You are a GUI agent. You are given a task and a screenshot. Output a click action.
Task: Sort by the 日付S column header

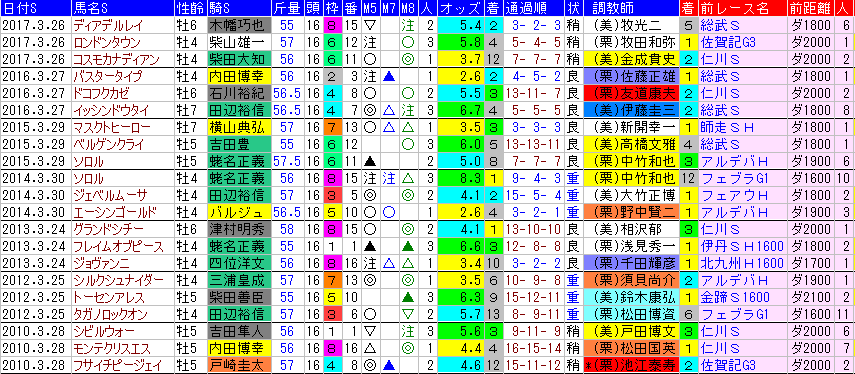(35, 9)
